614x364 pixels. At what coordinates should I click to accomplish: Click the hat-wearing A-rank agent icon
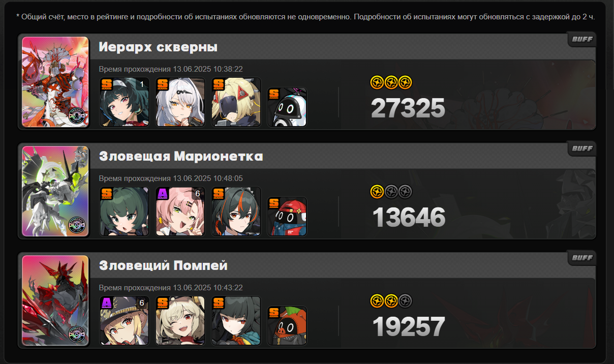[125, 320]
